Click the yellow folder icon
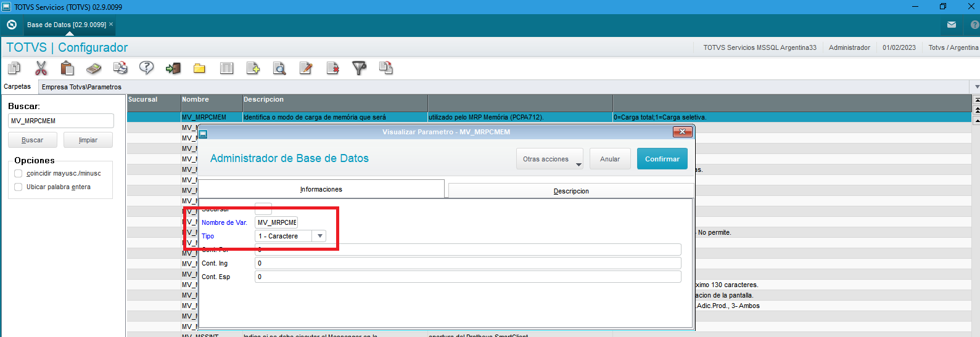 199,68
